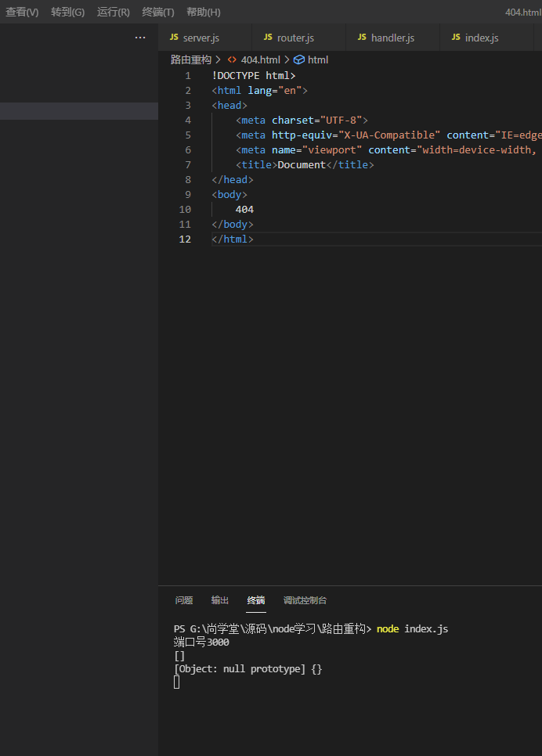Click the JS icon on router.js tab
This screenshot has width=542, height=756.
click(268, 37)
